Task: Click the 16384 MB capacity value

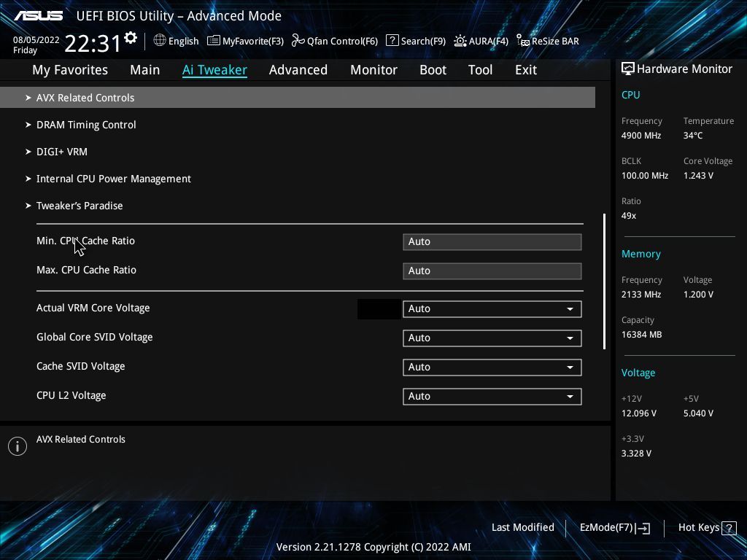Action: tap(641, 335)
